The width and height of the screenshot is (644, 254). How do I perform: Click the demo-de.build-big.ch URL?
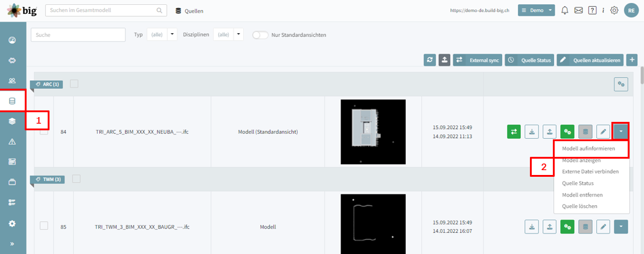[x=480, y=11]
